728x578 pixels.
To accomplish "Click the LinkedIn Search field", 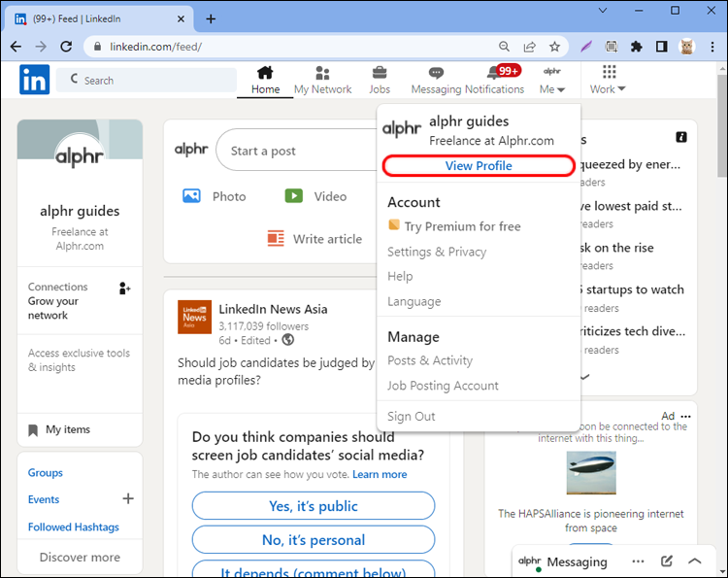I will [147, 80].
